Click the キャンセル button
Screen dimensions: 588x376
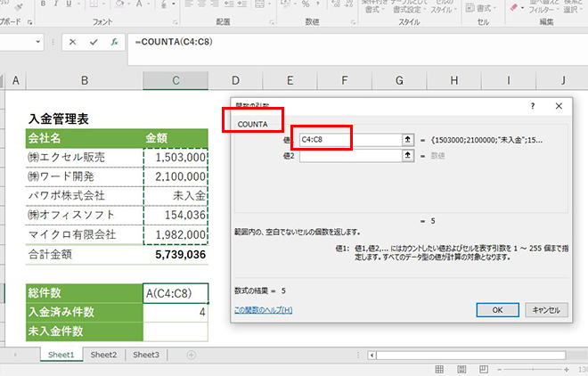543,310
